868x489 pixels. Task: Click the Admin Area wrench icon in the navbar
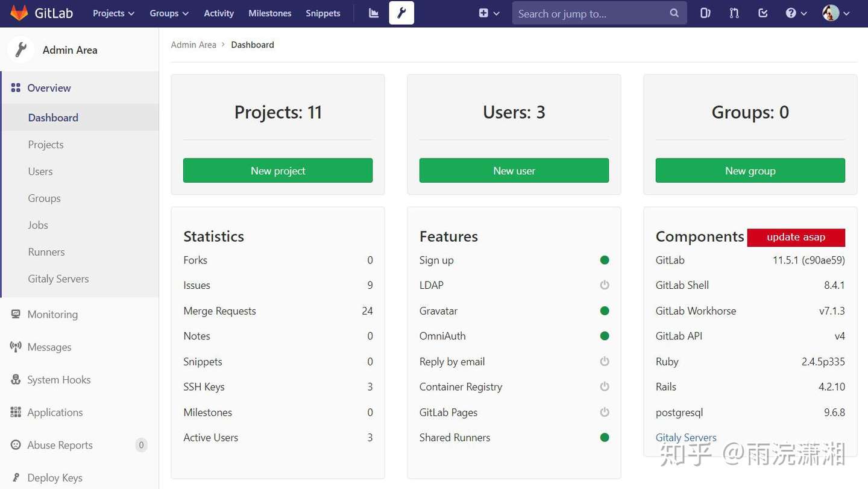[x=401, y=13]
